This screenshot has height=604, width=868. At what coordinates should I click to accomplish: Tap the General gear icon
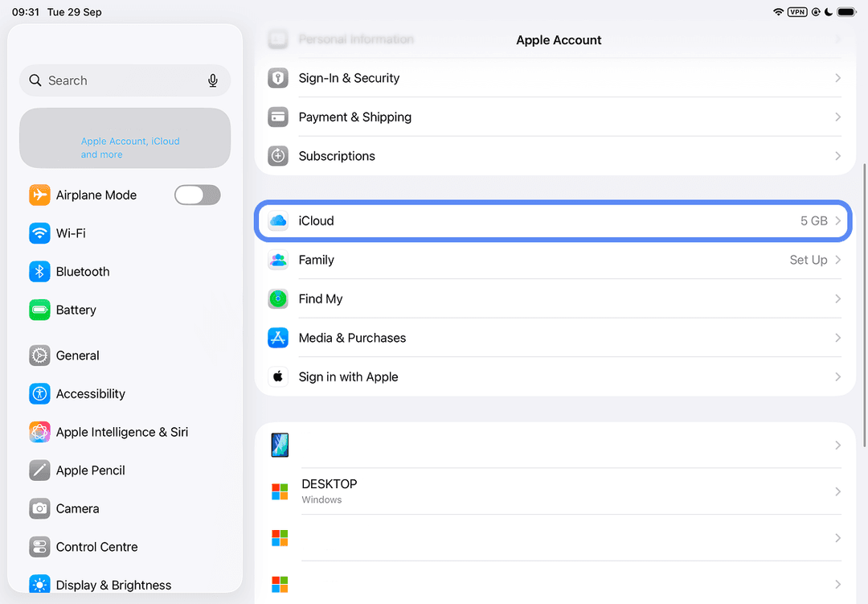click(39, 355)
